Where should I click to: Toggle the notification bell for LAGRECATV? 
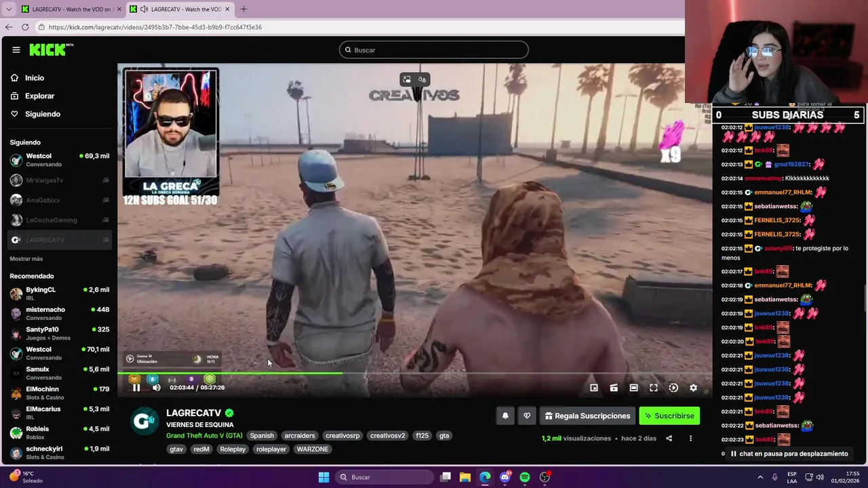tap(505, 416)
